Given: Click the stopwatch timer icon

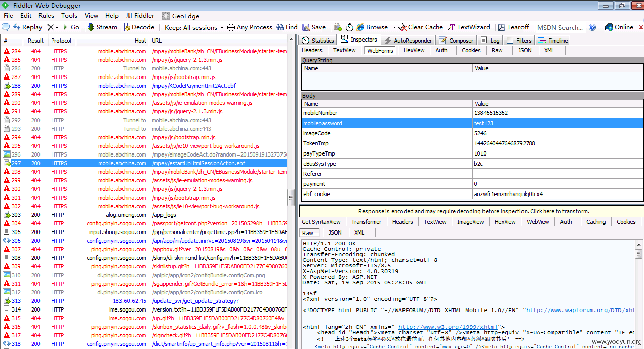Looking at the screenshot, I should coord(349,27).
